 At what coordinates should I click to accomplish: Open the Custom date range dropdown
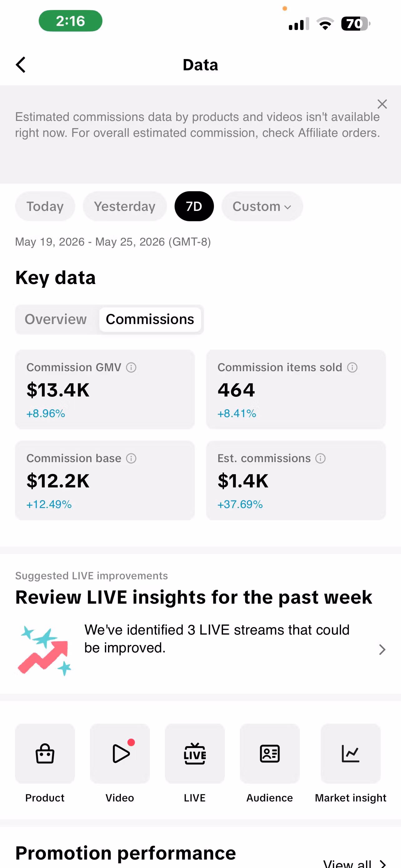point(262,206)
